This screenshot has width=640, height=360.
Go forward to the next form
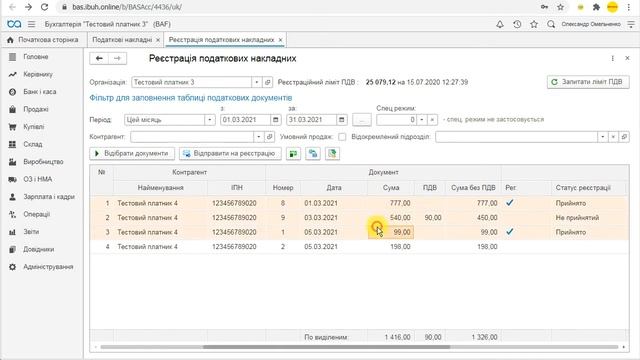click(118, 58)
